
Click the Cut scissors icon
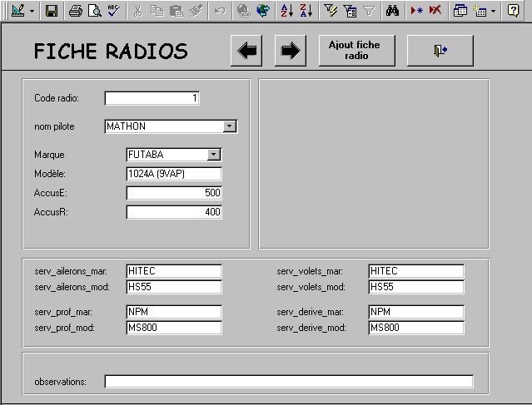(x=137, y=11)
